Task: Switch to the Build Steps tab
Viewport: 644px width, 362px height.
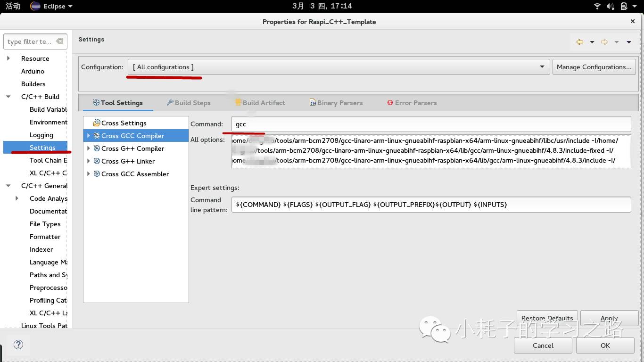Action: (189, 103)
